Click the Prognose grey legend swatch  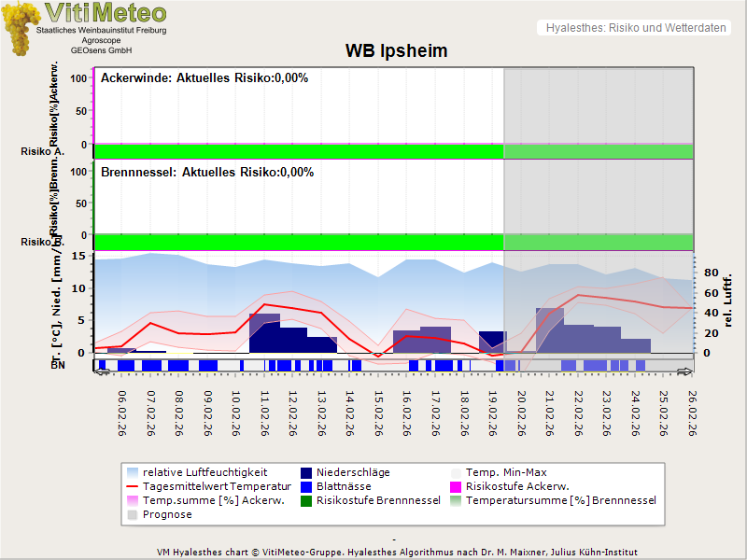pyautogui.click(x=134, y=515)
